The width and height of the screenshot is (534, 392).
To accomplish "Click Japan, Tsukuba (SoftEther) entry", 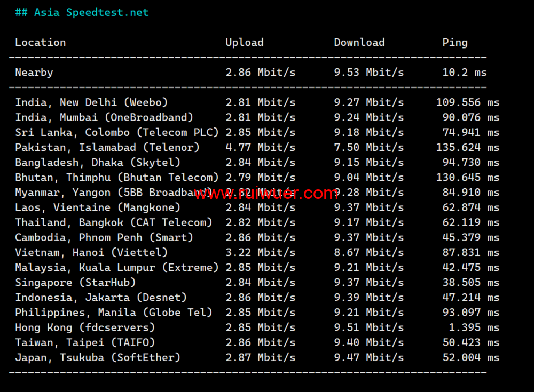I will tap(98, 357).
